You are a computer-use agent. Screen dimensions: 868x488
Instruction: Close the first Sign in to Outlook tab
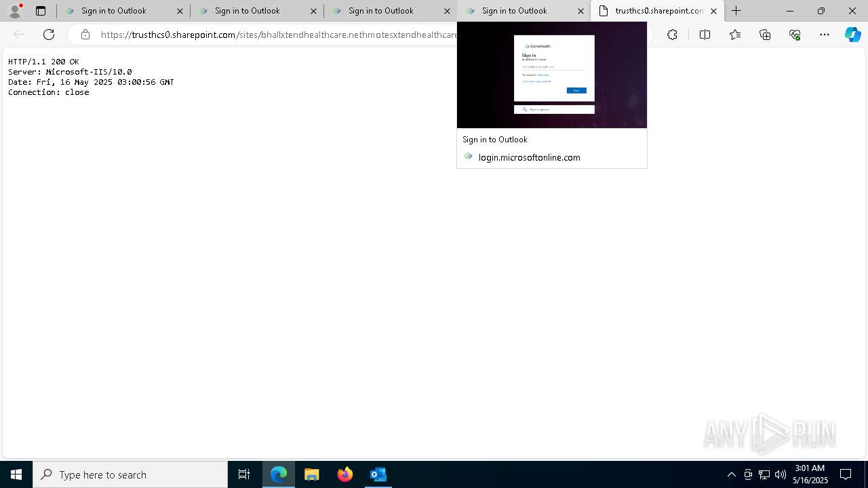[180, 11]
